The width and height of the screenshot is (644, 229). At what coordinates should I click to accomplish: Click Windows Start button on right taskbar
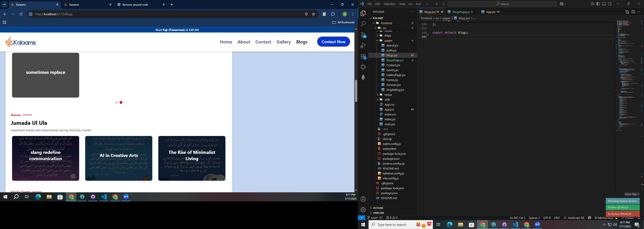(x=363, y=225)
